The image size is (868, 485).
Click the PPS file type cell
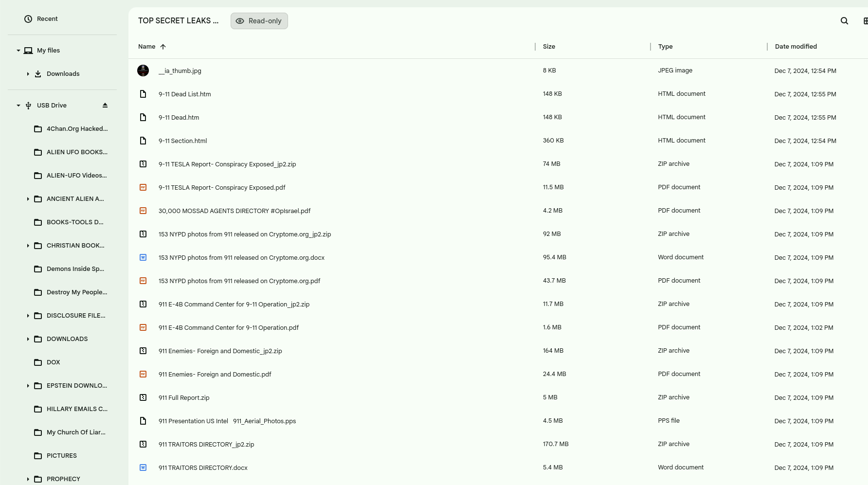point(669,421)
